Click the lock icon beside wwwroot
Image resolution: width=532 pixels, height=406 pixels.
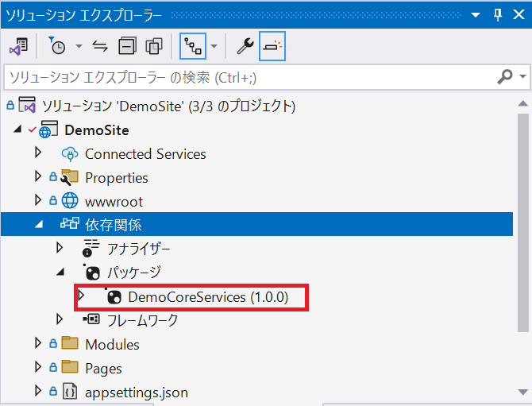click(53, 201)
